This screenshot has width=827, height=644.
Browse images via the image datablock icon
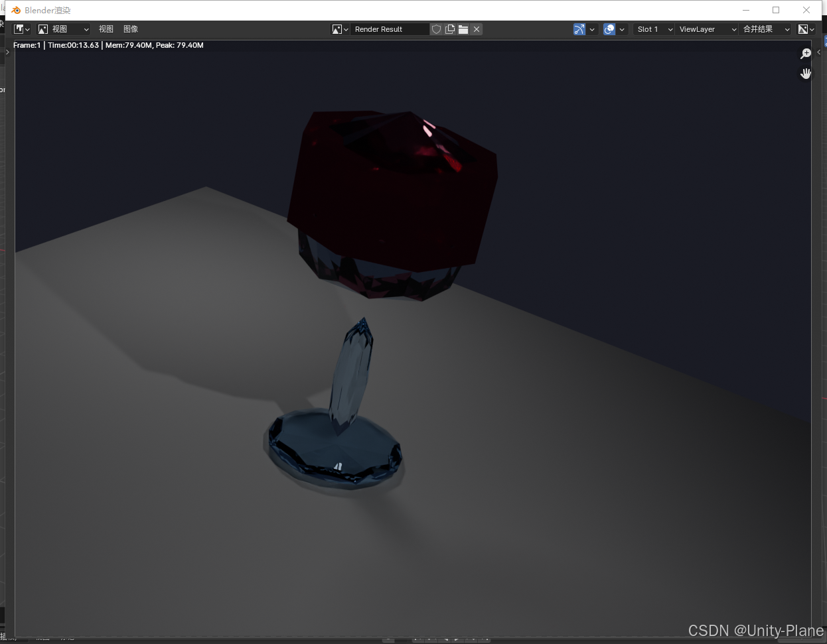tap(340, 29)
